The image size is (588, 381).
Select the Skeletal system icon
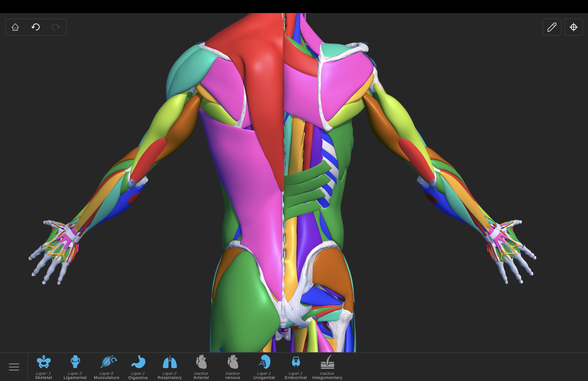[x=43, y=362]
